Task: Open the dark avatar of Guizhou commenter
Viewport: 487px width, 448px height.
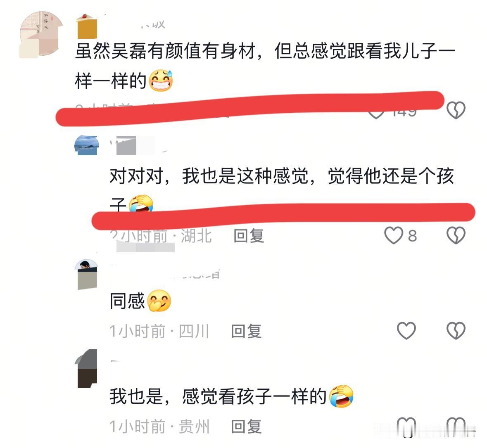Action: pos(87,369)
